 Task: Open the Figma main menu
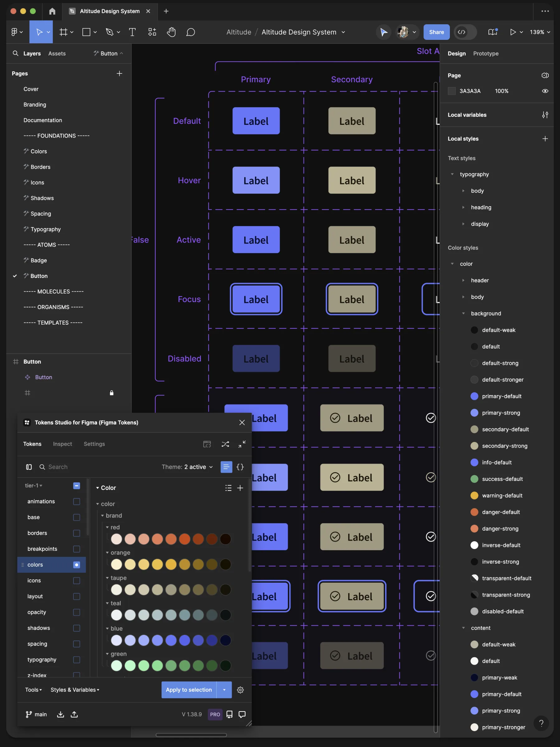(16, 32)
